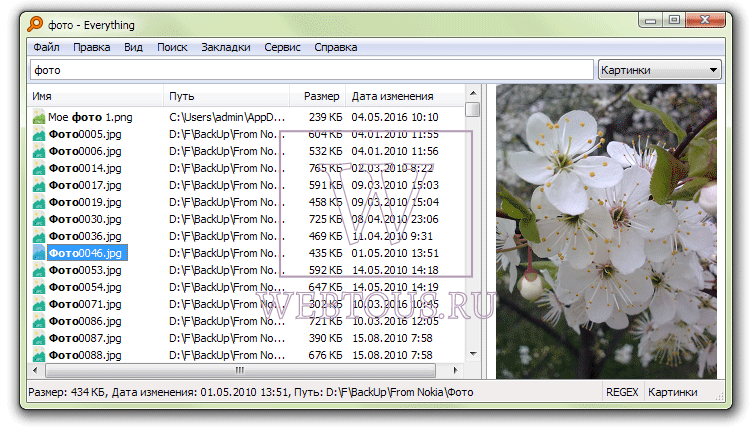Click the file icon beside Фото0030.jpg
The width and height of the screenshot is (752, 427).
point(38,219)
